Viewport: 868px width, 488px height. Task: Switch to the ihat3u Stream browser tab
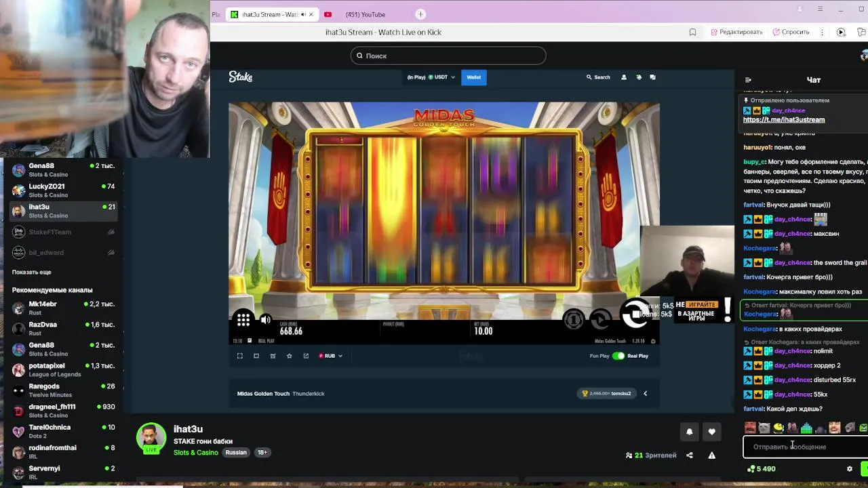(x=271, y=14)
